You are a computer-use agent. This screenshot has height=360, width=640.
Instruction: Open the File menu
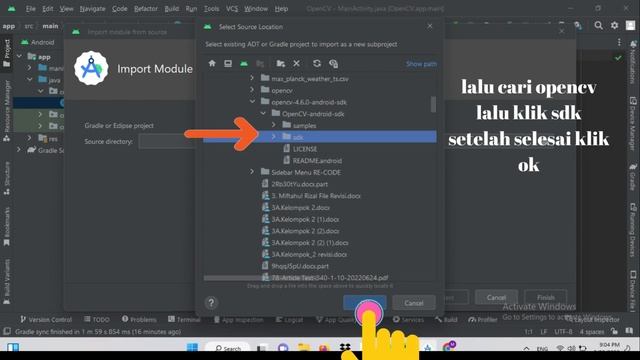30,9
